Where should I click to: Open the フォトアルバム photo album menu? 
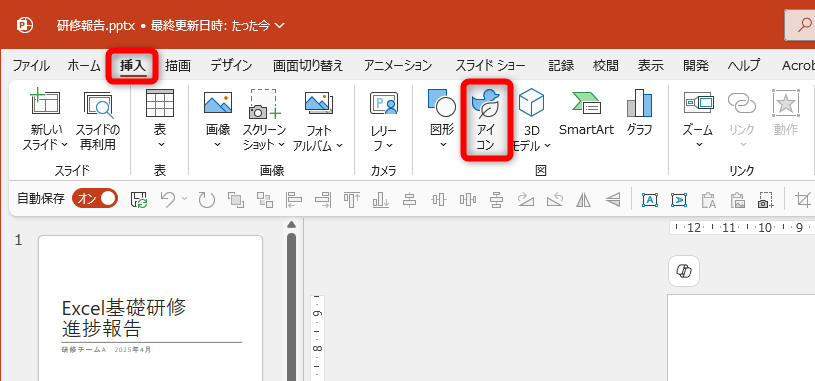tap(319, 120)
